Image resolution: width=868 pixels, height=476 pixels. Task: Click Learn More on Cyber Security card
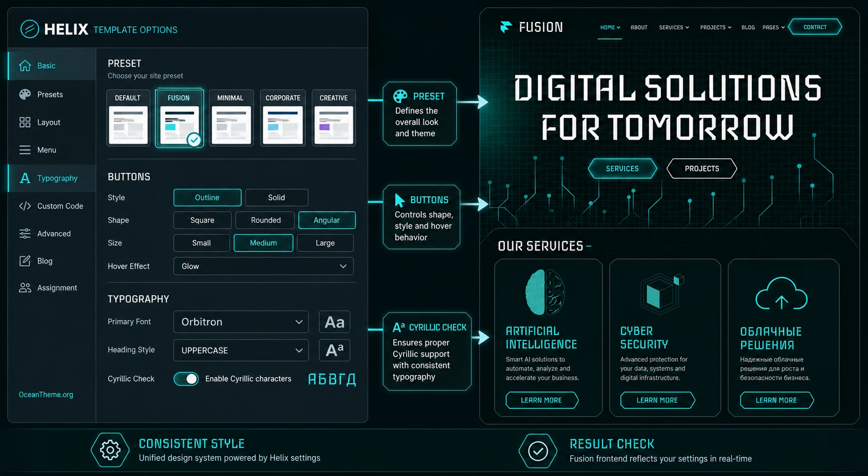click(x=657, y=400)
